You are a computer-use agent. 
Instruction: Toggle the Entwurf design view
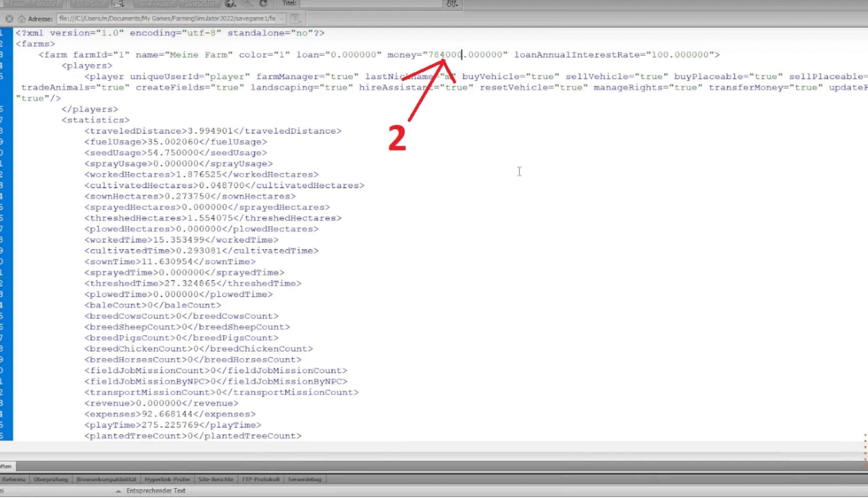tap(46, 3)
